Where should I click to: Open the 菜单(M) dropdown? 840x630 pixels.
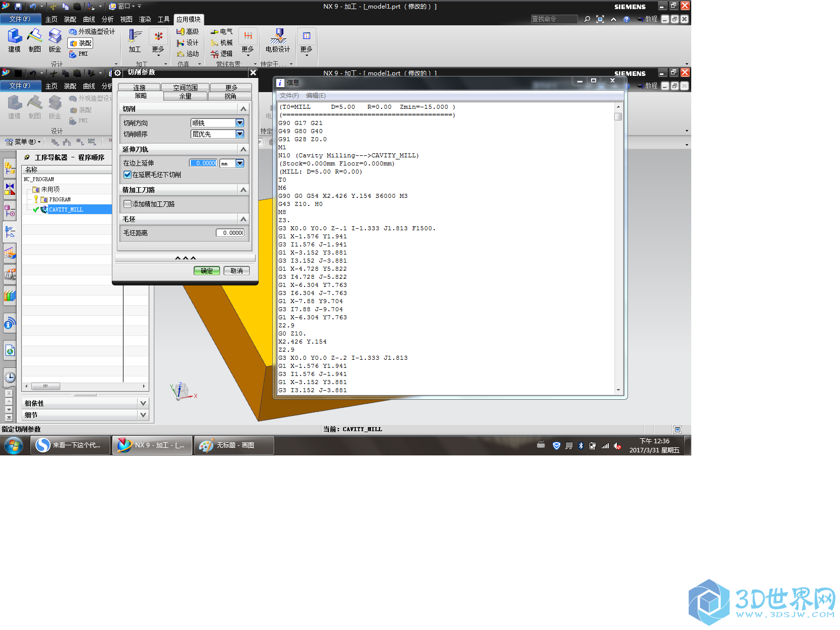click(x=23, y=142)
